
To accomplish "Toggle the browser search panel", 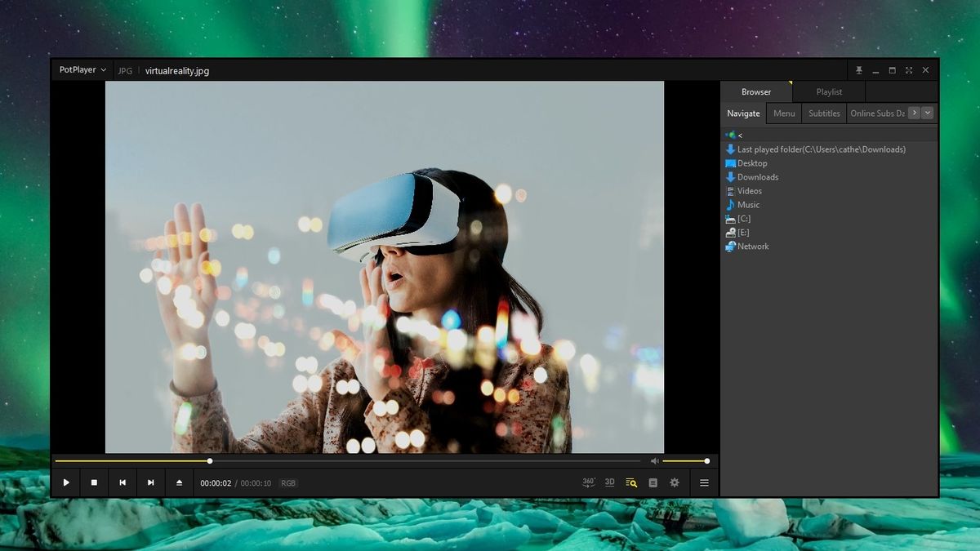I will coord(630,482).
